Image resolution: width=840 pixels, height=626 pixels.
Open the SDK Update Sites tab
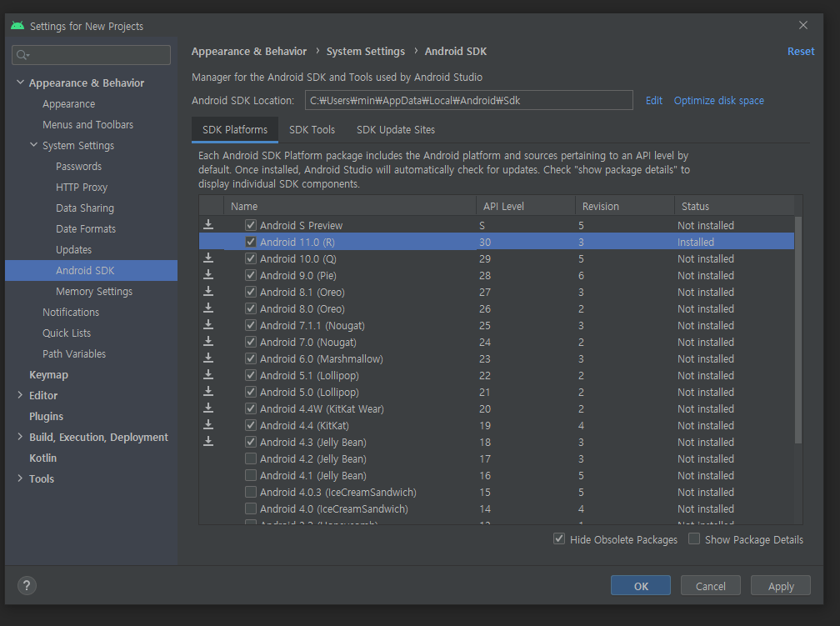(x=395, y=130)
